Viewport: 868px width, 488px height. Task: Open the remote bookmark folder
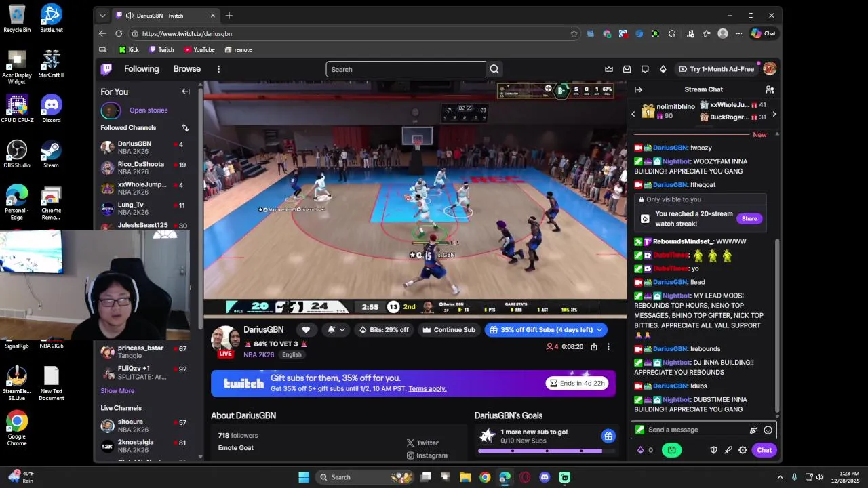tap(238, 49)
